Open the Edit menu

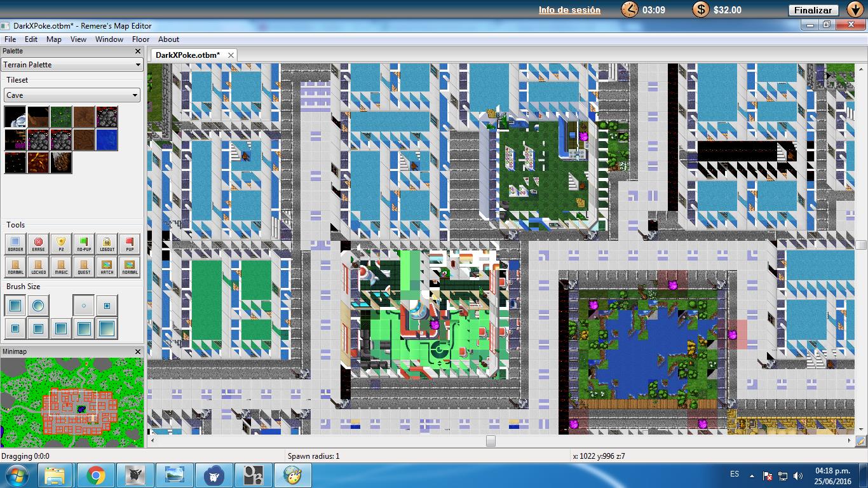[31, 39]
